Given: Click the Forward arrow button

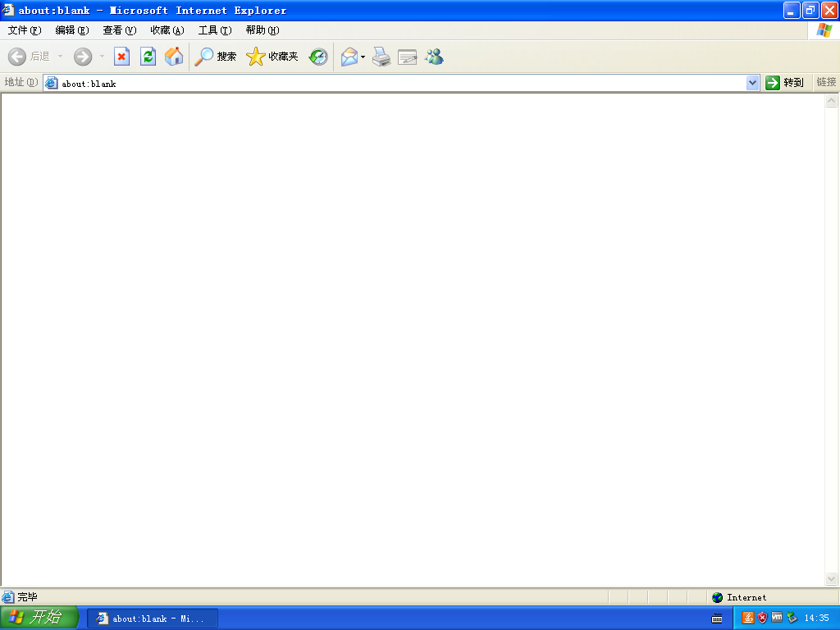Looking at the screenshot, I should pos(83,57).
